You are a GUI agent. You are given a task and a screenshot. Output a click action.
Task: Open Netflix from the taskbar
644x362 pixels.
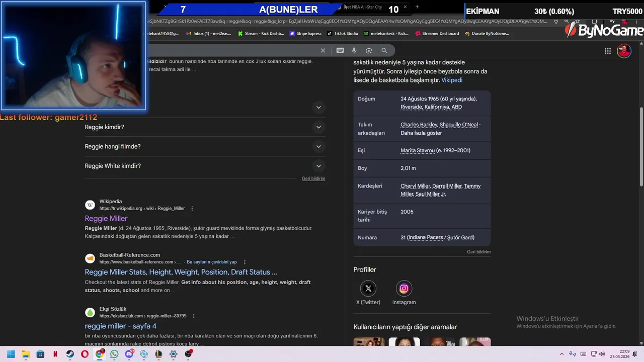pyautogui.click(x=55, y=354)
